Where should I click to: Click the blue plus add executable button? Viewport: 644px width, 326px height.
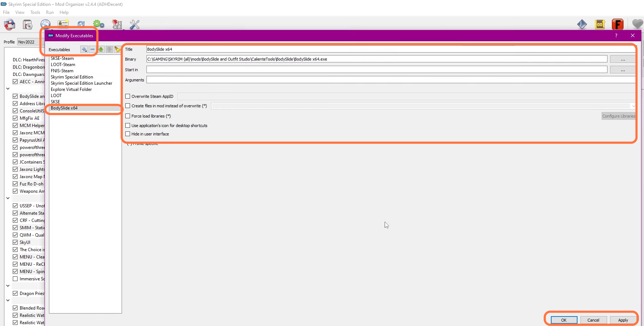[84, 49]
